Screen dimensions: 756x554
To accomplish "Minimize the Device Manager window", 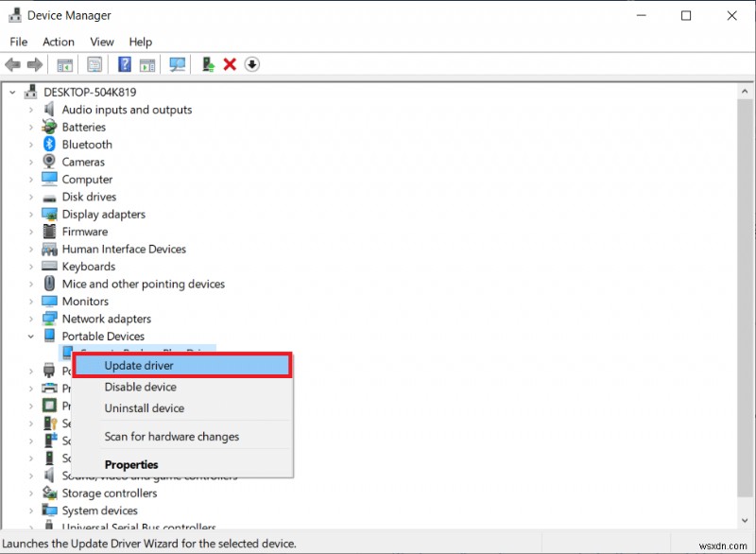I will coord(642,15).
